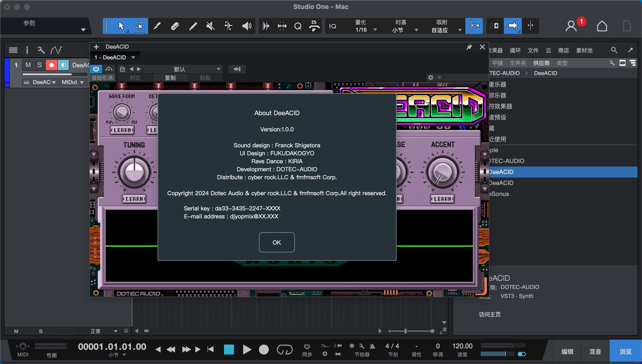Open the user account icon
Screen dimensions: 642x364
571,26
